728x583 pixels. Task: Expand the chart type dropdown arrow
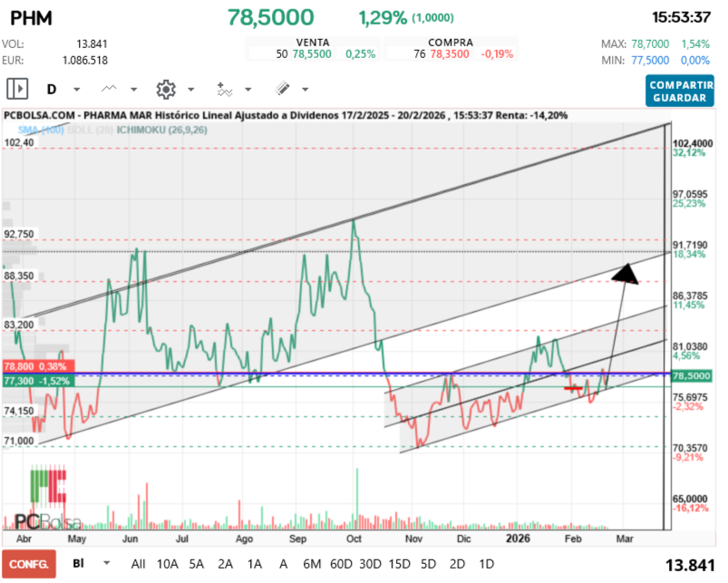click(x=133, y=89)
